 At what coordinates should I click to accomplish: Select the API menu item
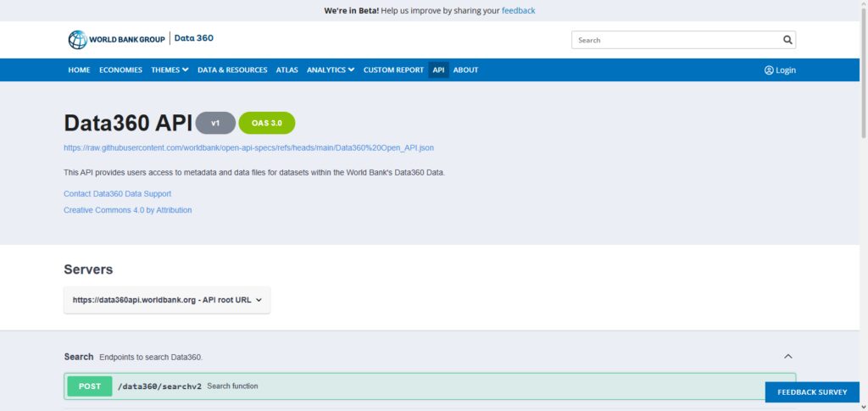[x=438, y=70]
